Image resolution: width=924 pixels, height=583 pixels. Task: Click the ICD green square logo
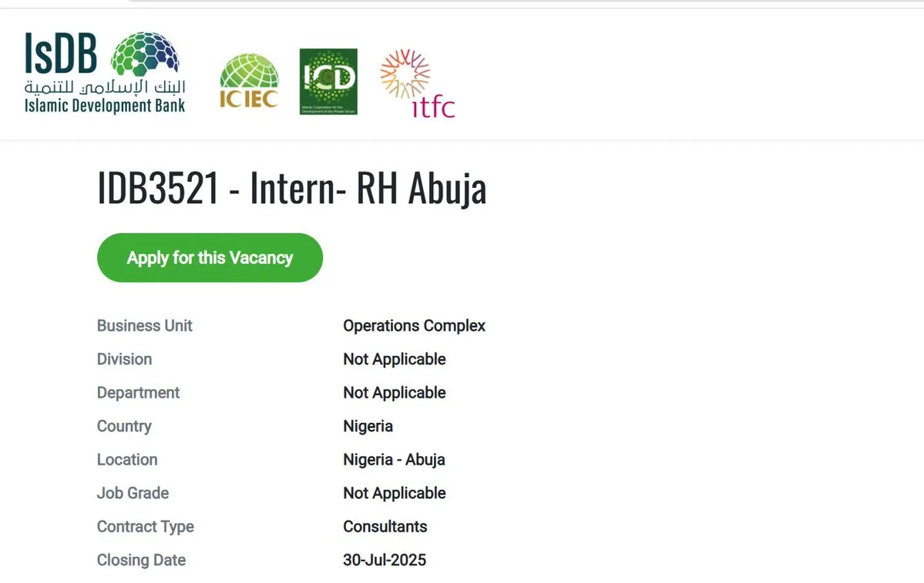[328, 82]
